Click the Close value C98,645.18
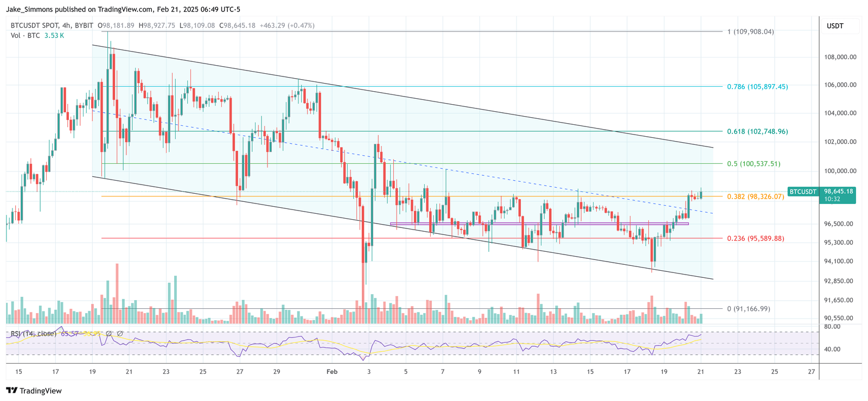This screenshot has width=868, height=401. tap(237, 26)
